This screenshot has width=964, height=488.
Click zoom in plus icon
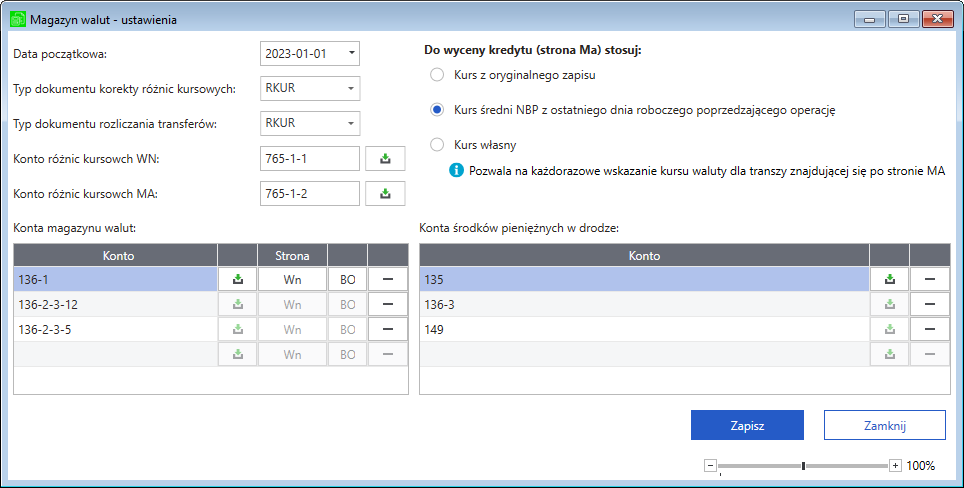[x=895, y=465]
